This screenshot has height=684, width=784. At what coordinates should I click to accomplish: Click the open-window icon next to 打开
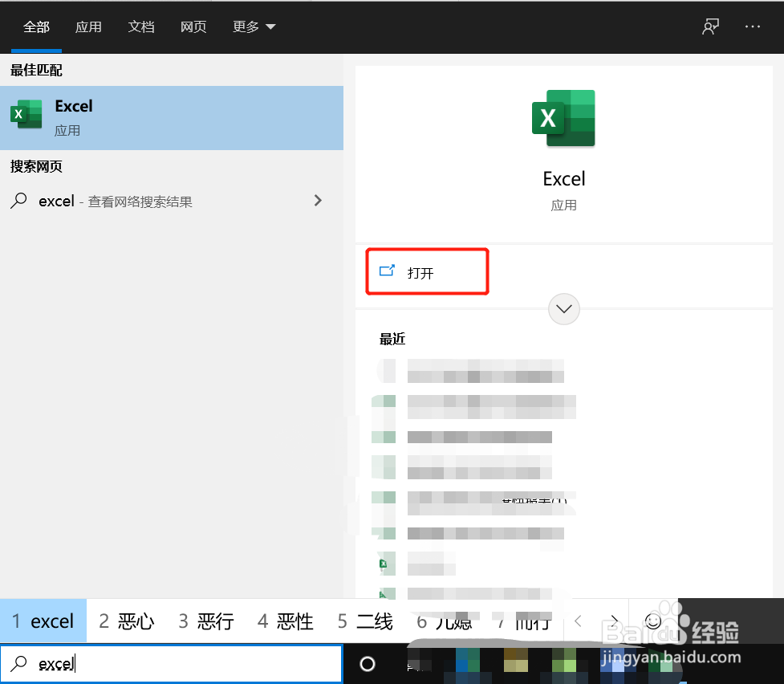387,271
